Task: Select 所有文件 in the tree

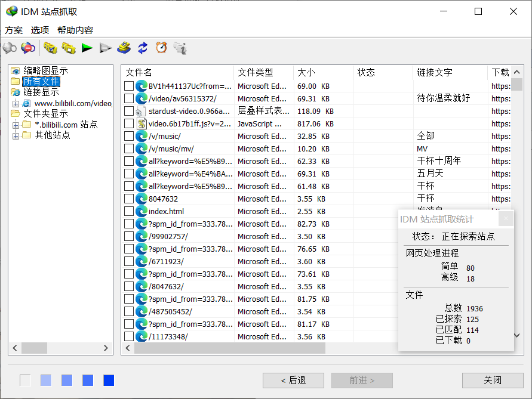Action: tap(41, 81)
